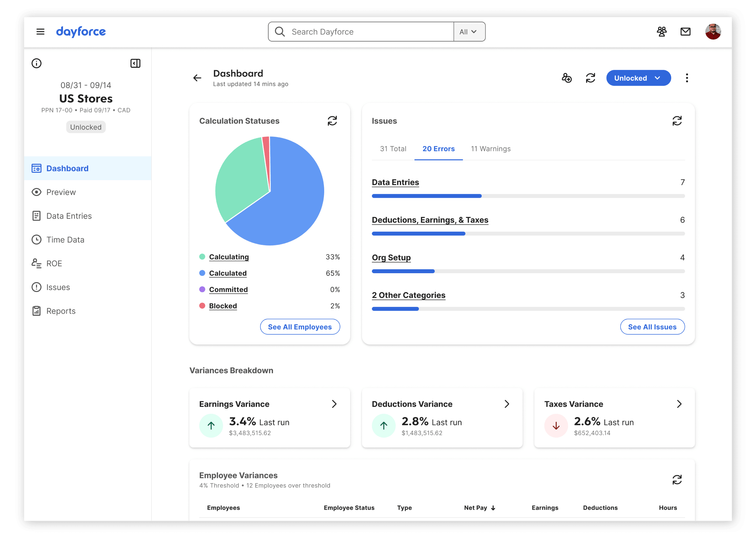Viewport: 756px width, 538px height.
Task: Open Reports from the left navigation
Action: [x=61, y=311]
